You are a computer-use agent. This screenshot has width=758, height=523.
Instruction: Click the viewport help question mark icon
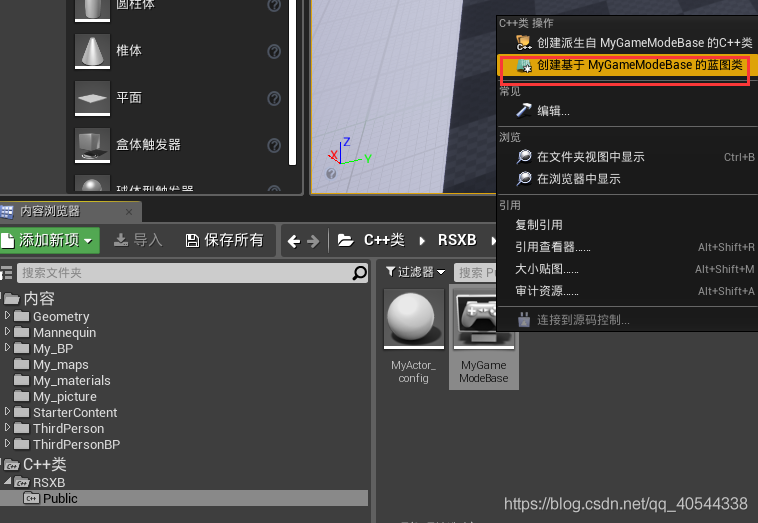pos(331,174)
